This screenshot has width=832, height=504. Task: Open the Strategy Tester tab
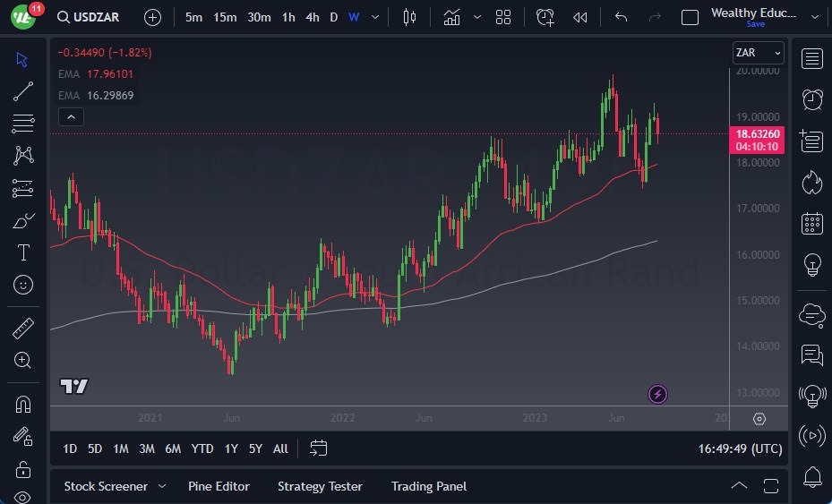point(320,486)
